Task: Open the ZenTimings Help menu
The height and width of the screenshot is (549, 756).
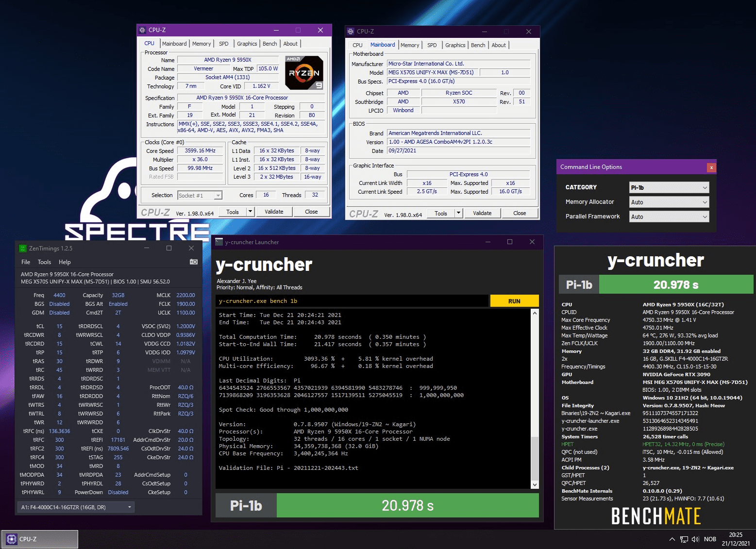Action: pos(65,262)
